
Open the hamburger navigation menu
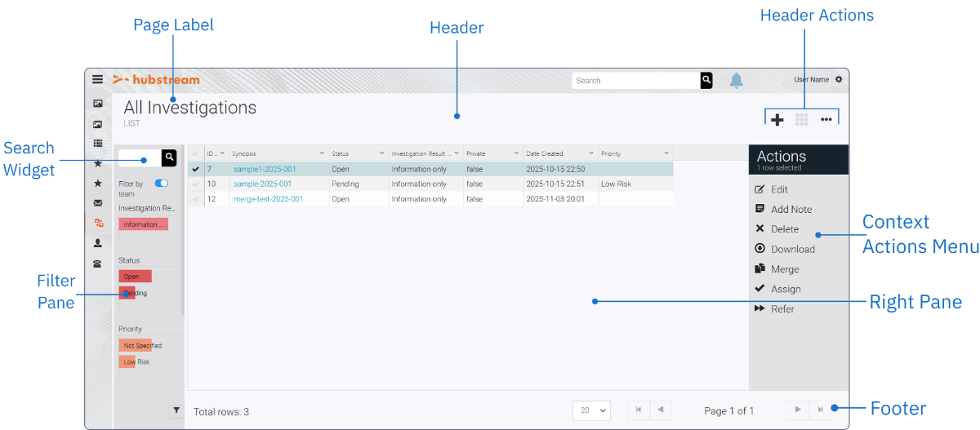[97, 80]
